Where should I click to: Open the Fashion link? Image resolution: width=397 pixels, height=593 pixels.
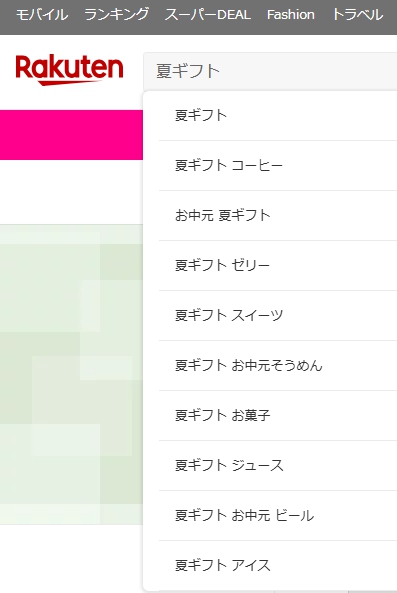[x=290, y=15]
